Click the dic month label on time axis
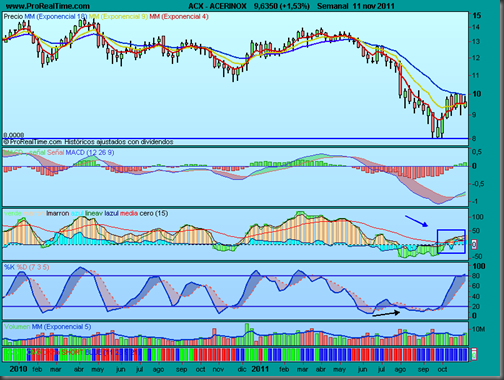 click(x=242, y=370)
